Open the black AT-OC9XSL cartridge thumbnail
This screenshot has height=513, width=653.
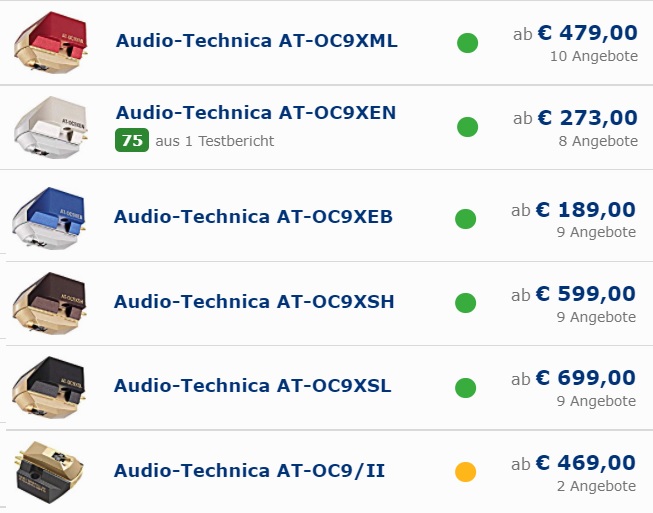49,388
